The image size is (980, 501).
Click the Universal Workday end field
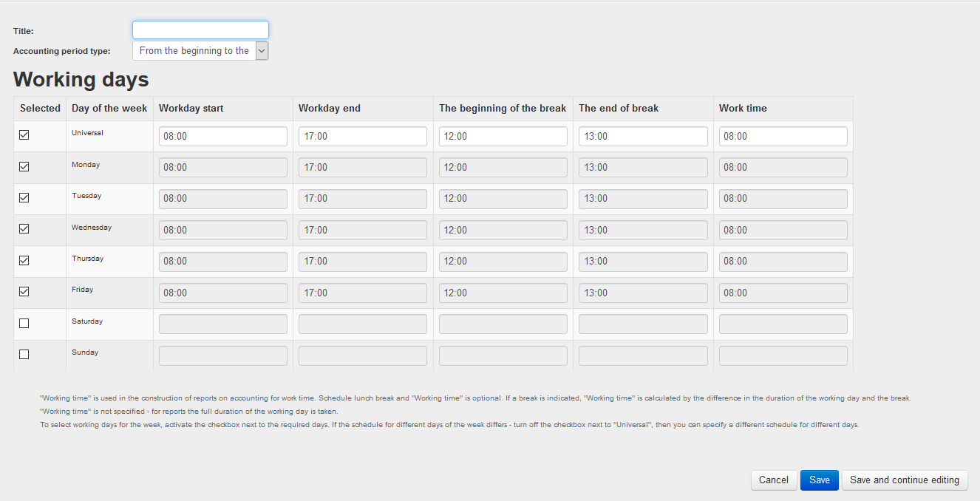[362, 136]
